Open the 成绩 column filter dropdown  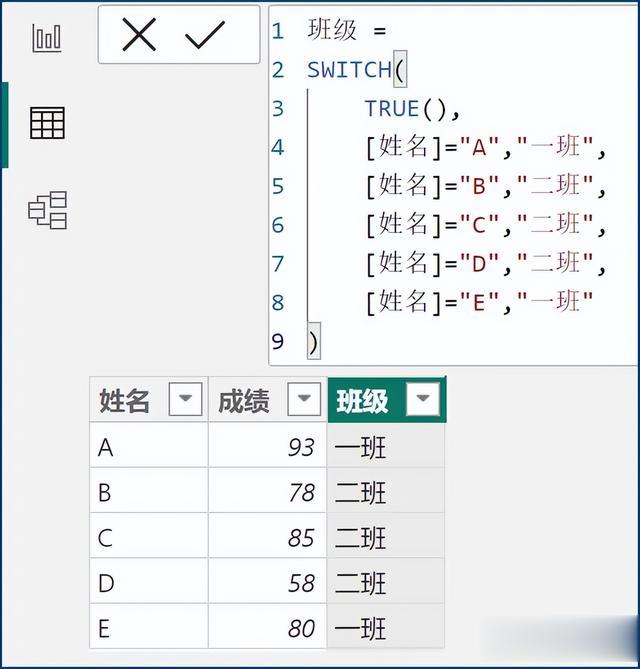coord(304,399)
